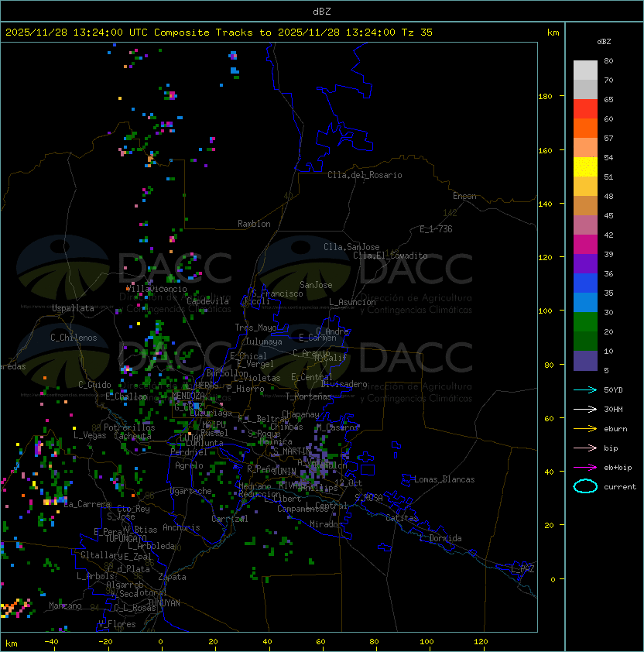Click the '50YD' legend label
This screenshot has height=652, width=644.
[613, 389]
